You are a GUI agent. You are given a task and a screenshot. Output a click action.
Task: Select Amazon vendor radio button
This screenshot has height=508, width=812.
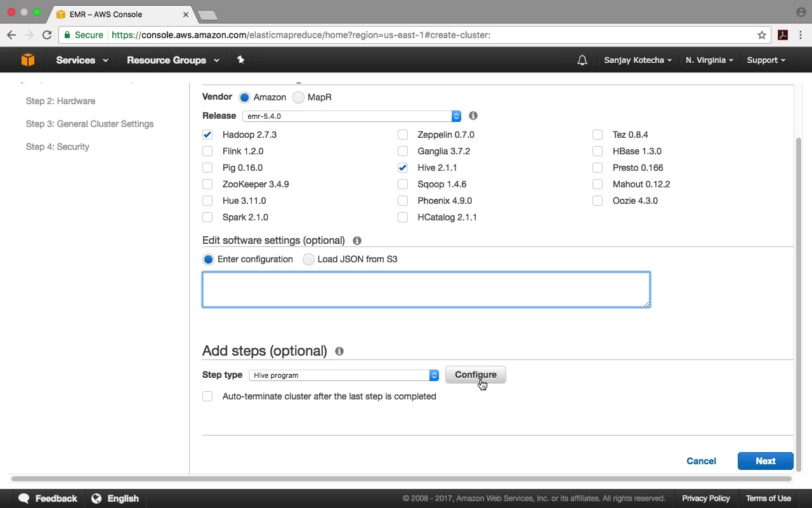[244, 97]
